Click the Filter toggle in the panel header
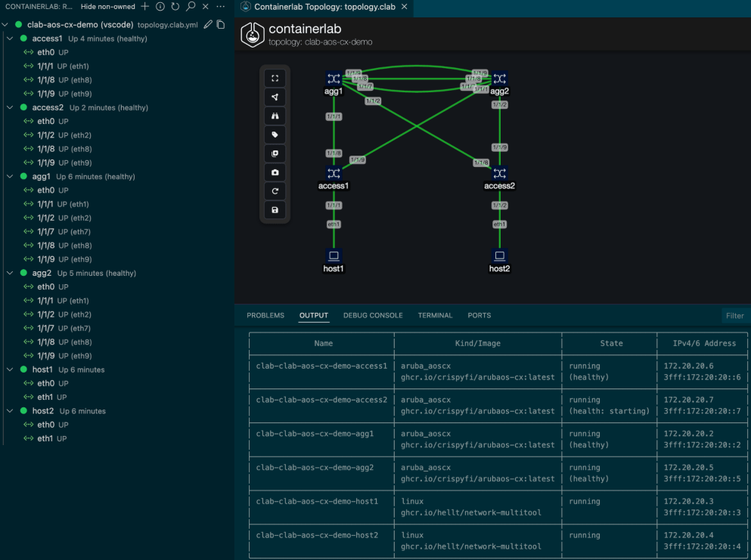Image resolution: width=751 pixels, height=560 pixels. (734, 316)
